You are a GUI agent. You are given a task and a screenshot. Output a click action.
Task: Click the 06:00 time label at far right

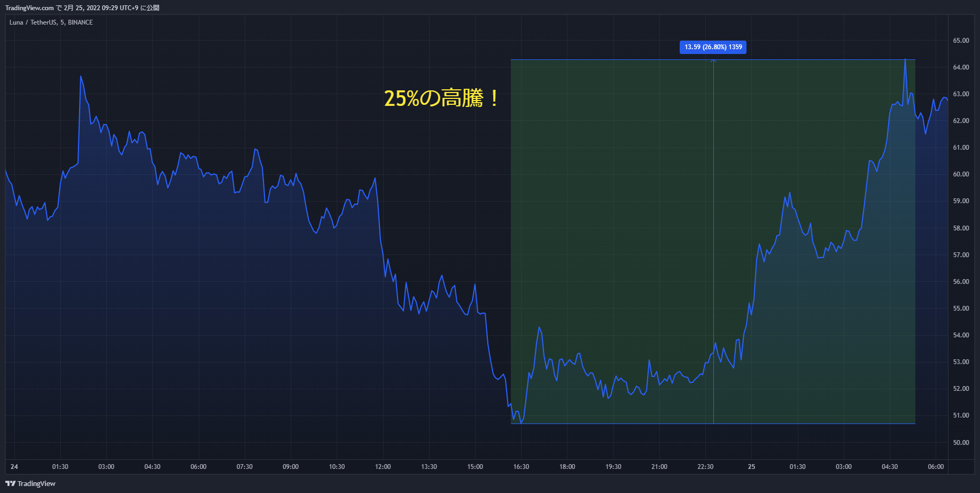[x=936, y=467]
